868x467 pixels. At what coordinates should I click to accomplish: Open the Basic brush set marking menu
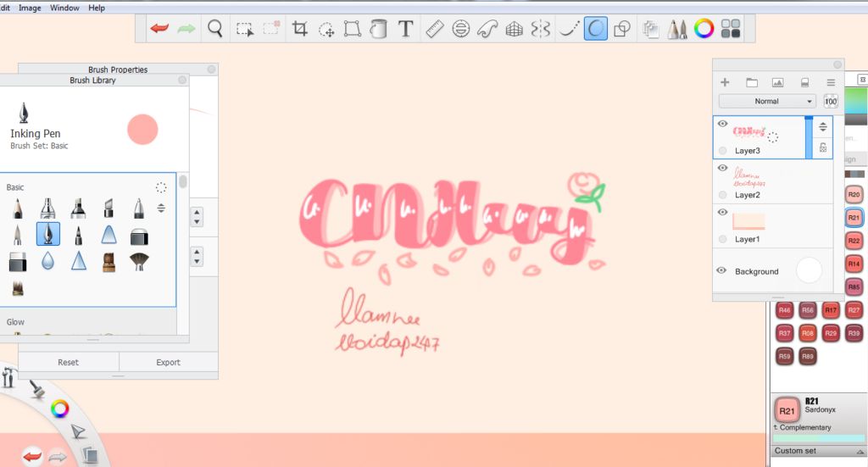(161, 187)
